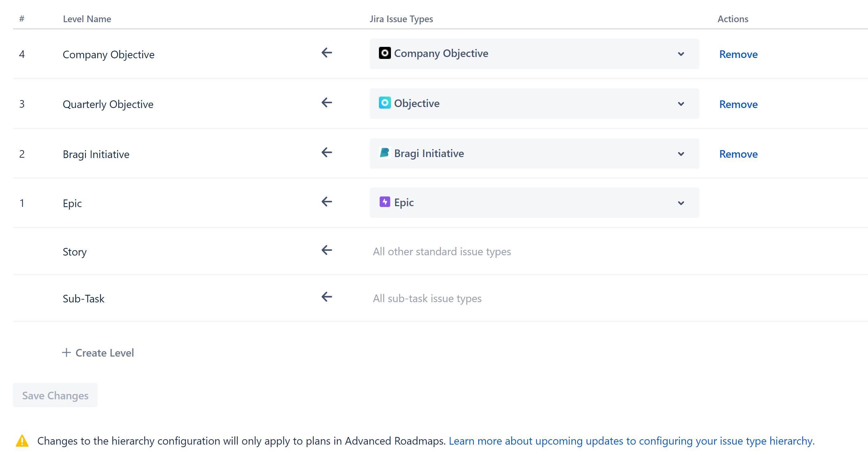Screen dimensions: 868x456
Task: Click the Jira Issue Types column header
Action: (401, 19)
